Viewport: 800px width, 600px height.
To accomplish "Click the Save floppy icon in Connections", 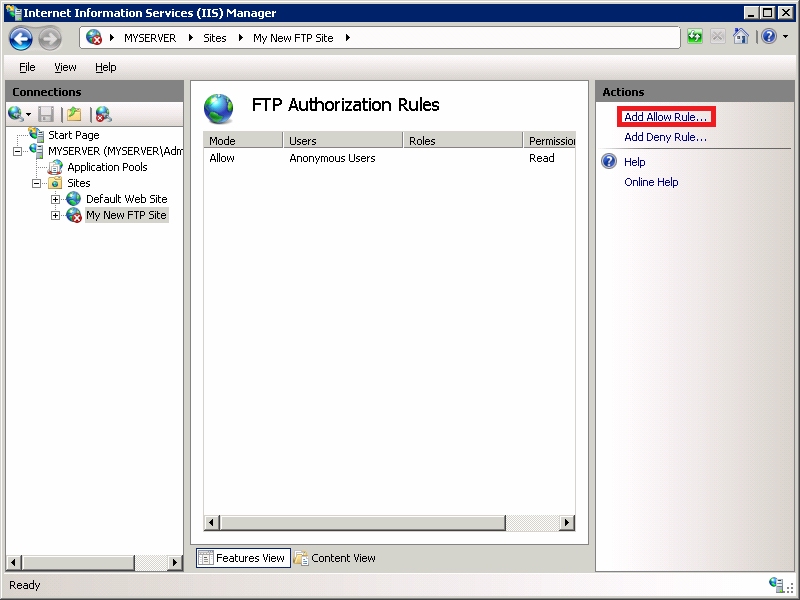I will point(46,114).
